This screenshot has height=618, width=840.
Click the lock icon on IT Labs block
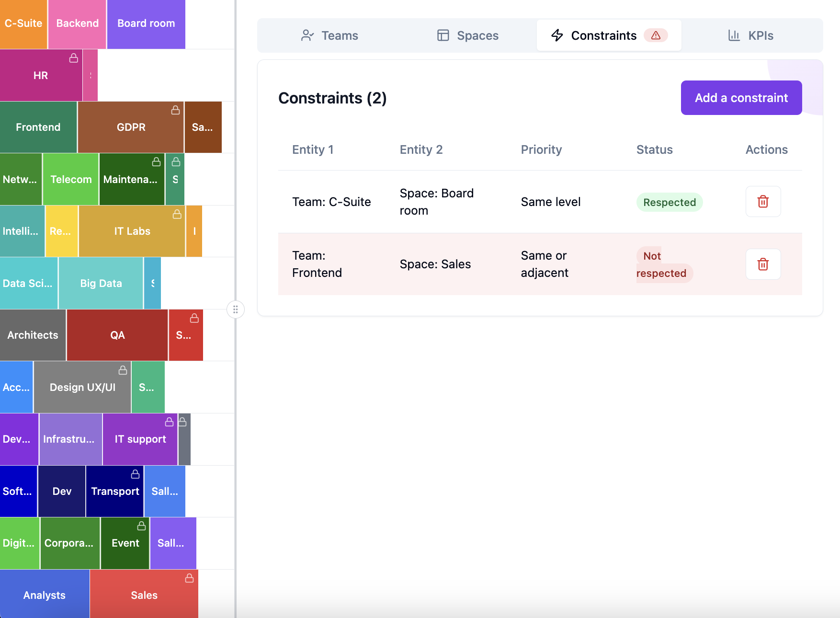pyautogui.click(x=177, y=214)
